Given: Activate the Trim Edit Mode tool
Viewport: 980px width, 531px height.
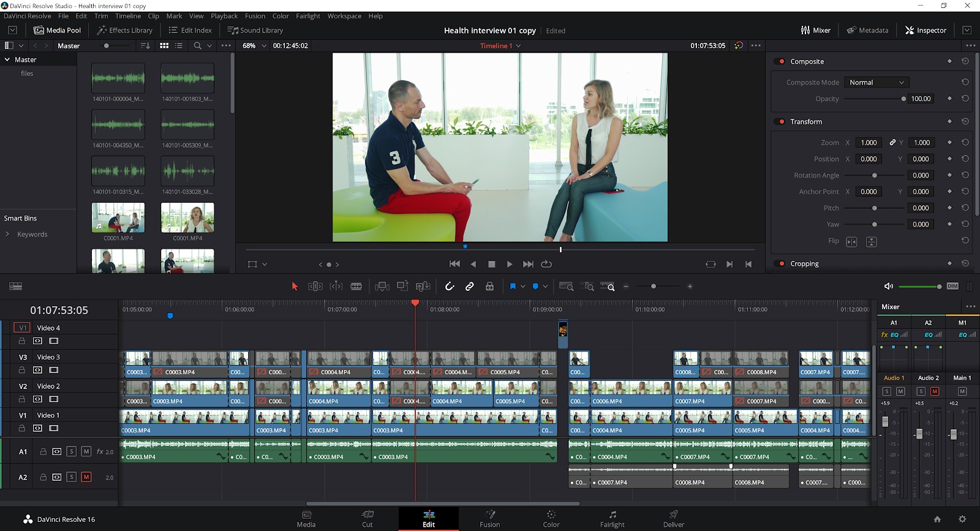Looking at the screenshot, I should pyautogui.click(x=315, y=286).
